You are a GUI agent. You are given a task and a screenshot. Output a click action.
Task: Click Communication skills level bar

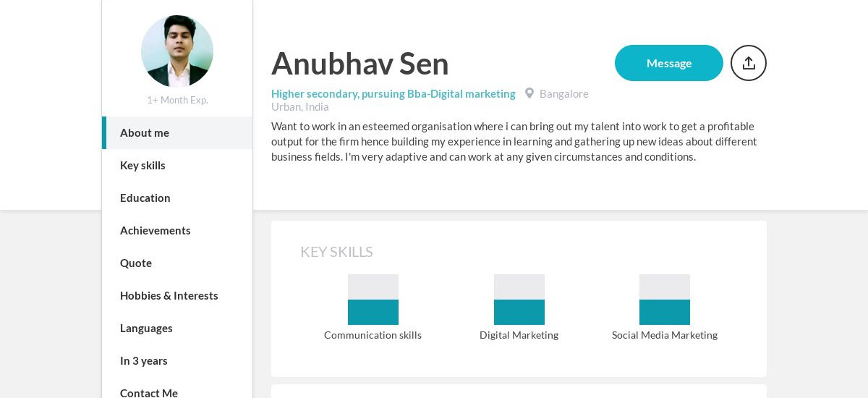(x=373, y=300)
